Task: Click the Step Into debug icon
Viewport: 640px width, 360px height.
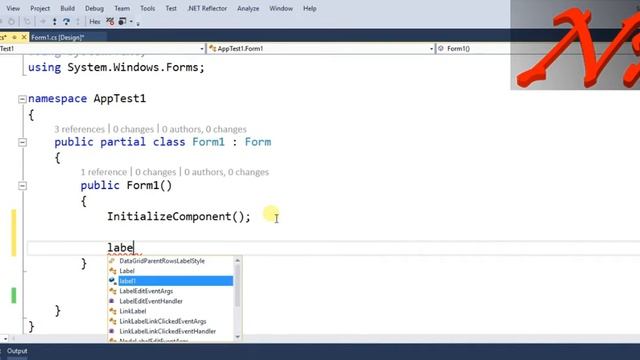Action: 55,22
